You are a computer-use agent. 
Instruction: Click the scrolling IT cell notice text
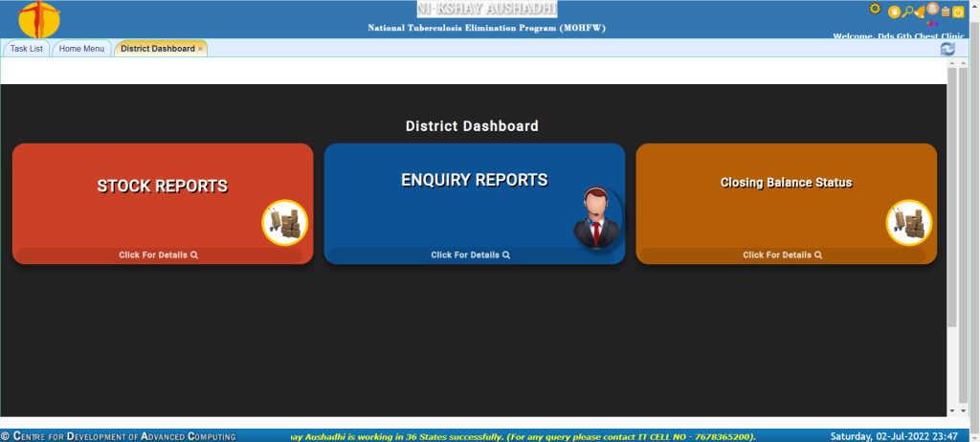523,435
